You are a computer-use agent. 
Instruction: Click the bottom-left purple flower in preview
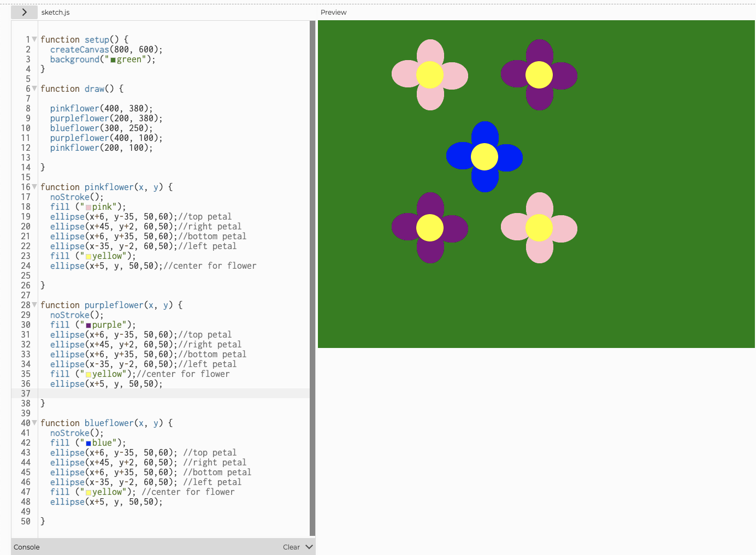click(430, 228)
